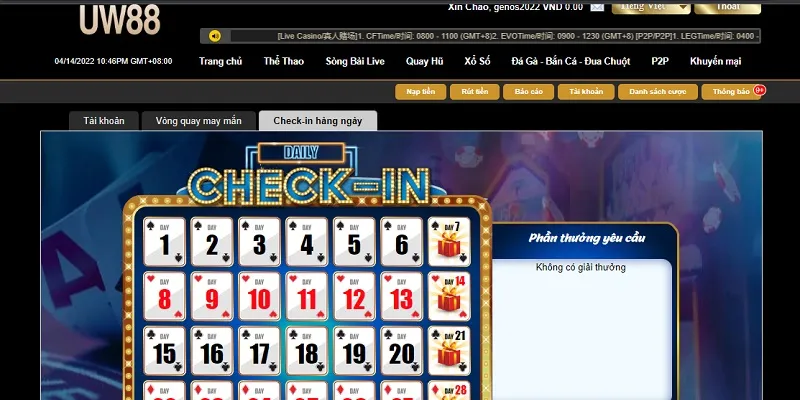Claim the Day 21 gift box
The width and height of the screenshot is (800, 400).
coord(449,351)
